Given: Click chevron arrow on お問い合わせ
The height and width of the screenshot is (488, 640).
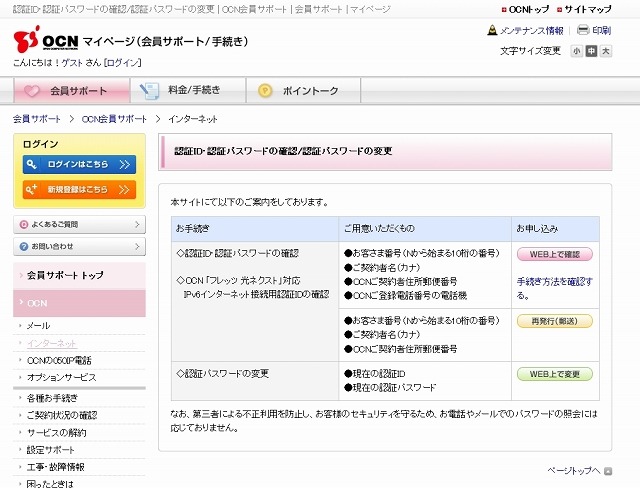Looking at the screenshot, I should pyautogui.click(x=137, y=246).
